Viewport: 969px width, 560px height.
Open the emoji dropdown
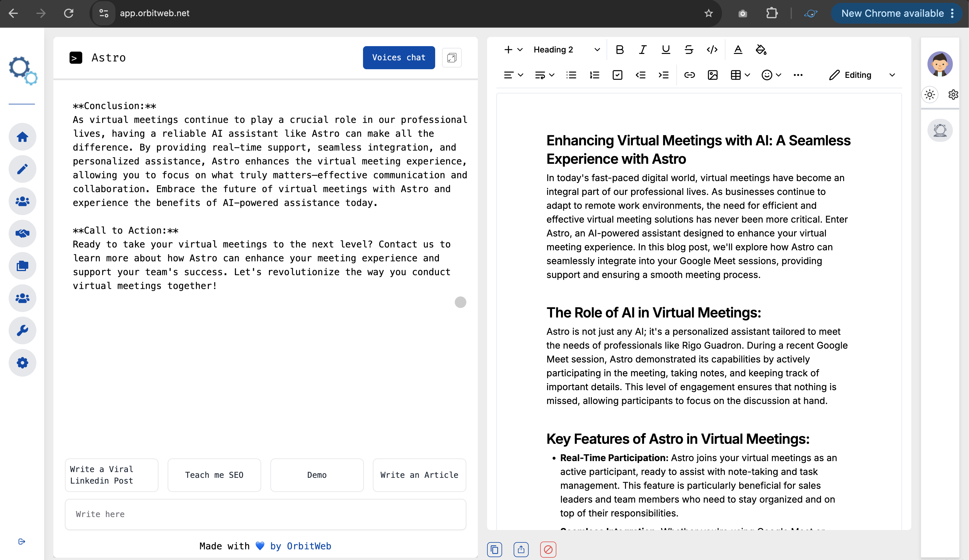[771, 75]
